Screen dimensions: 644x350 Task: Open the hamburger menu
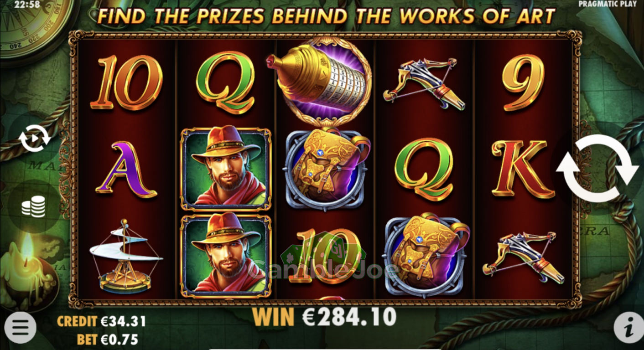click(20, 327)
